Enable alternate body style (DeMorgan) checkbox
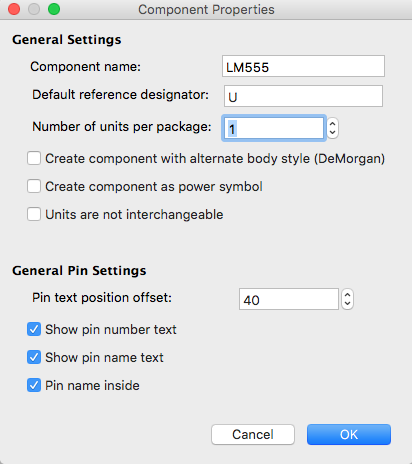 34,158
